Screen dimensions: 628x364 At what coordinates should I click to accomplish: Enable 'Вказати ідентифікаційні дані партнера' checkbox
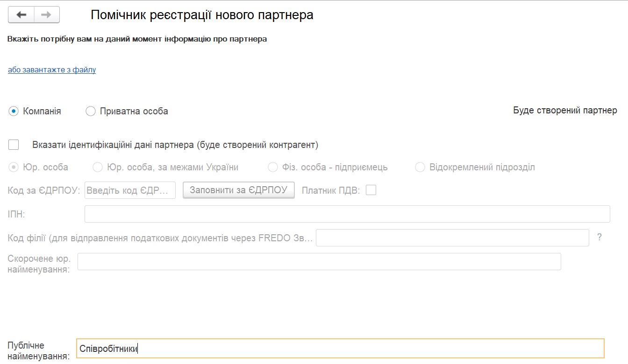click(14, 145)
